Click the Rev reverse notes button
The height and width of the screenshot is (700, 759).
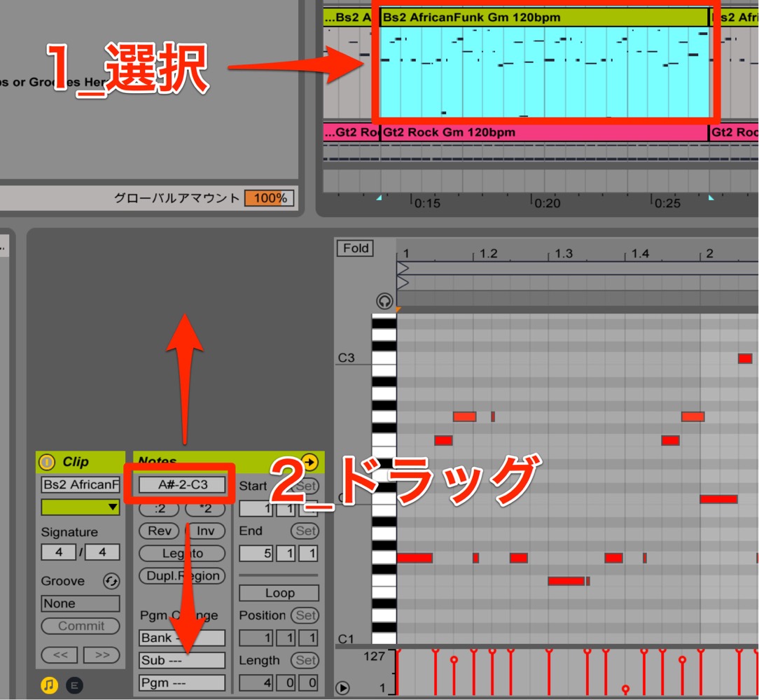159,531
